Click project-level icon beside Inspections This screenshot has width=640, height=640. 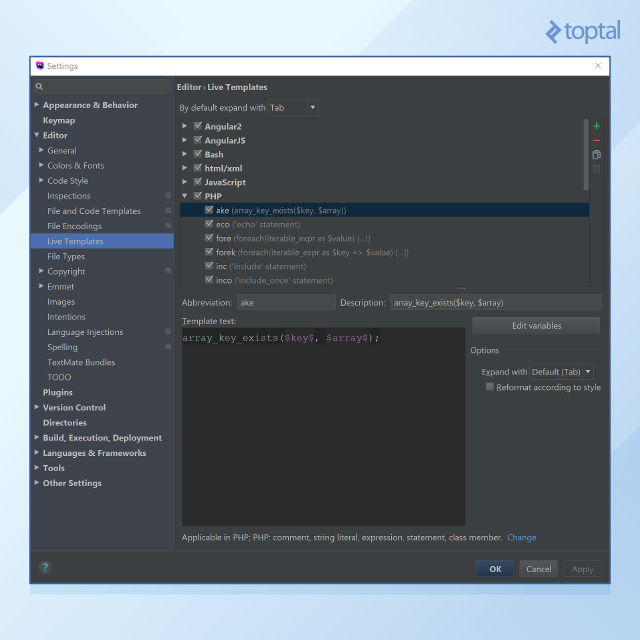coord(168,196)
